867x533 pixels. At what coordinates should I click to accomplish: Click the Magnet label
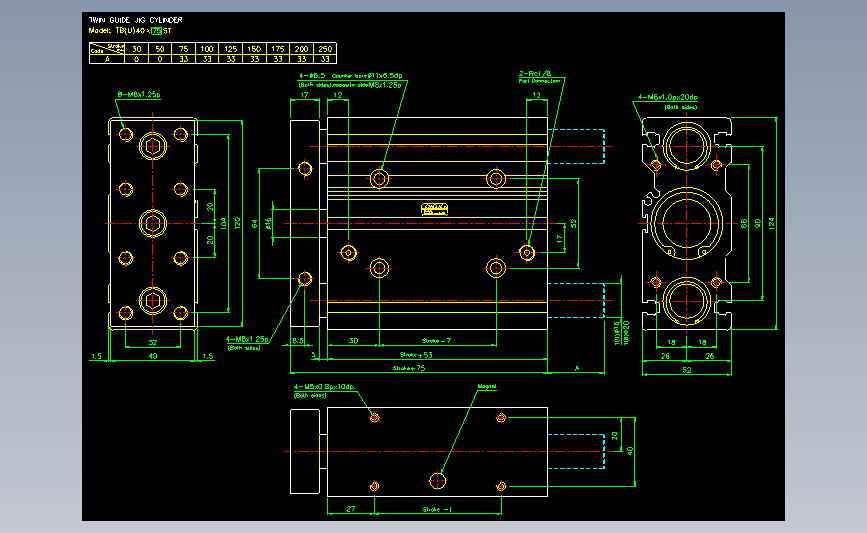point(487,386)
